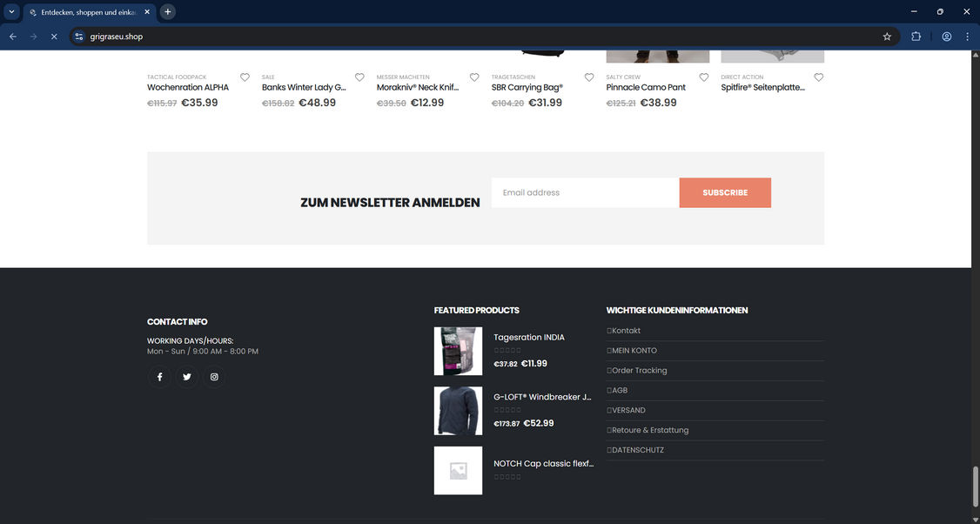
Task: Open site information icon in the address bar
Action: tap(77, 37)
